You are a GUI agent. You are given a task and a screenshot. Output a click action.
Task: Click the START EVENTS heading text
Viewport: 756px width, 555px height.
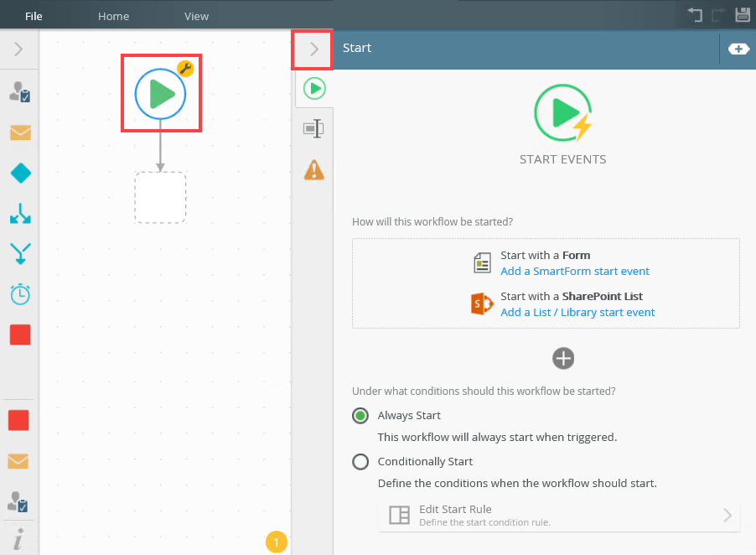[562, 159]
